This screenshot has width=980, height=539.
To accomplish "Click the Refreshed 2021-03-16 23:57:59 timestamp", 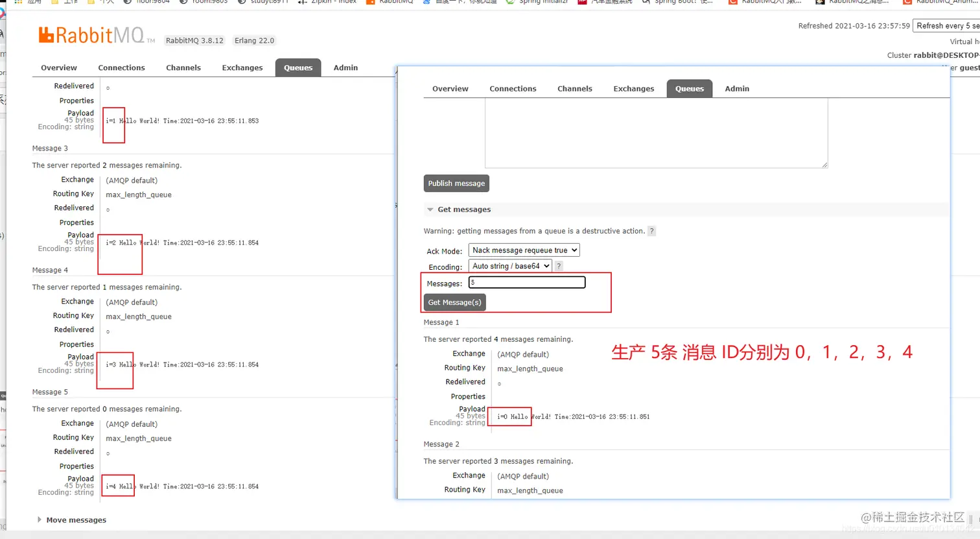I will coord(854,26).
